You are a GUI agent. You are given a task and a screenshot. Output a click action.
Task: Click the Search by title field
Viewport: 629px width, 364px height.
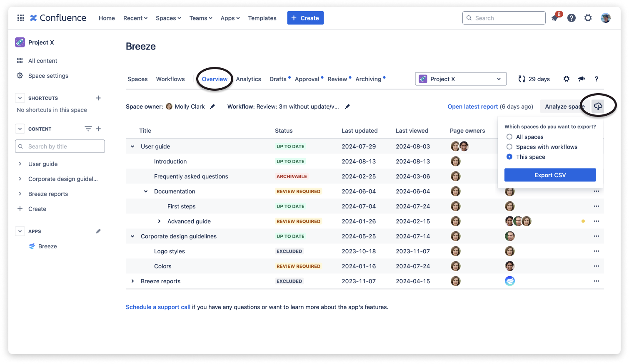pyautogui.click(x=60, y=146)
